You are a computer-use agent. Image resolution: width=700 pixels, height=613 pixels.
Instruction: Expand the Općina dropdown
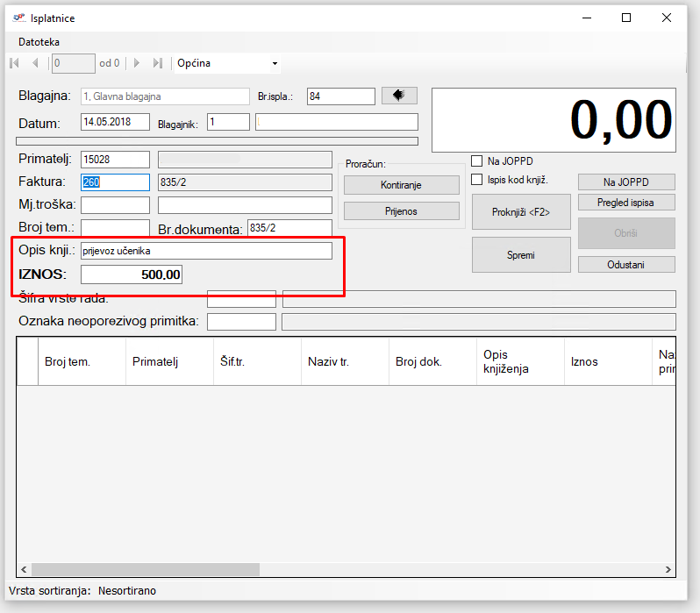(x=275, y=63)
